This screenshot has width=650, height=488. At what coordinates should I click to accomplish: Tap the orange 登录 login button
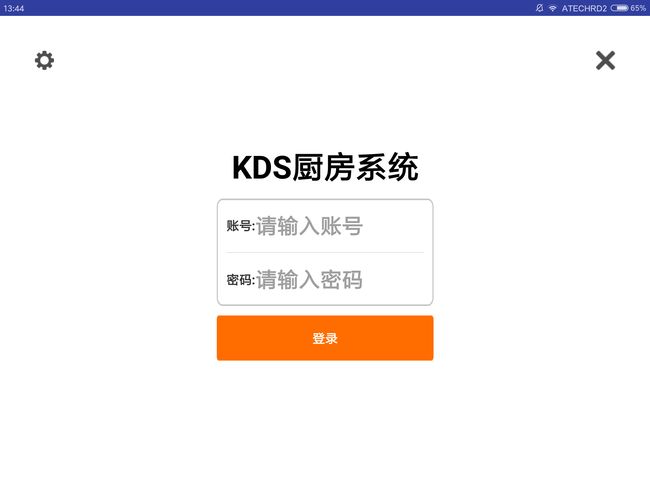[325, 338]
